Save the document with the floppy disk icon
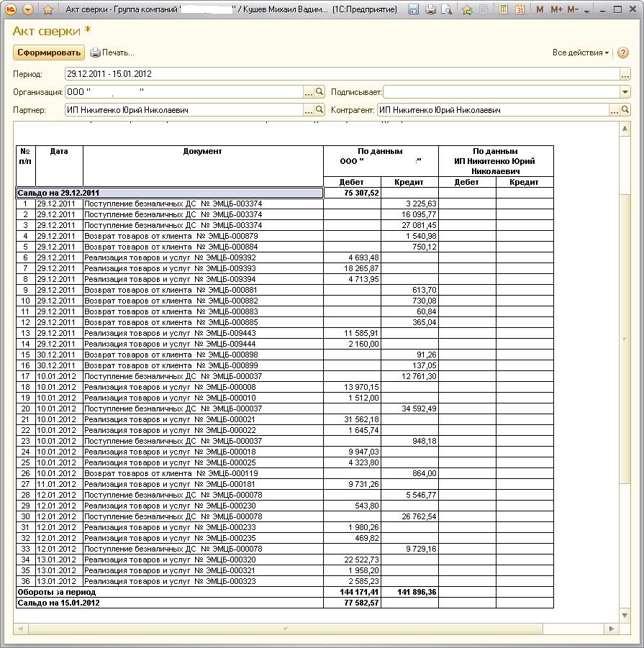The image size is (644, 648). (x=413, y=9)
